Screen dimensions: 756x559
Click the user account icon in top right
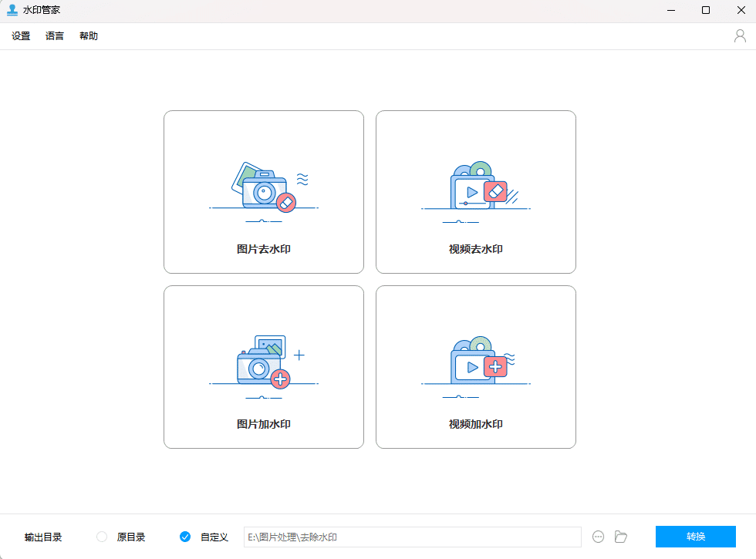pyautogui.click(x=741, y=35)
